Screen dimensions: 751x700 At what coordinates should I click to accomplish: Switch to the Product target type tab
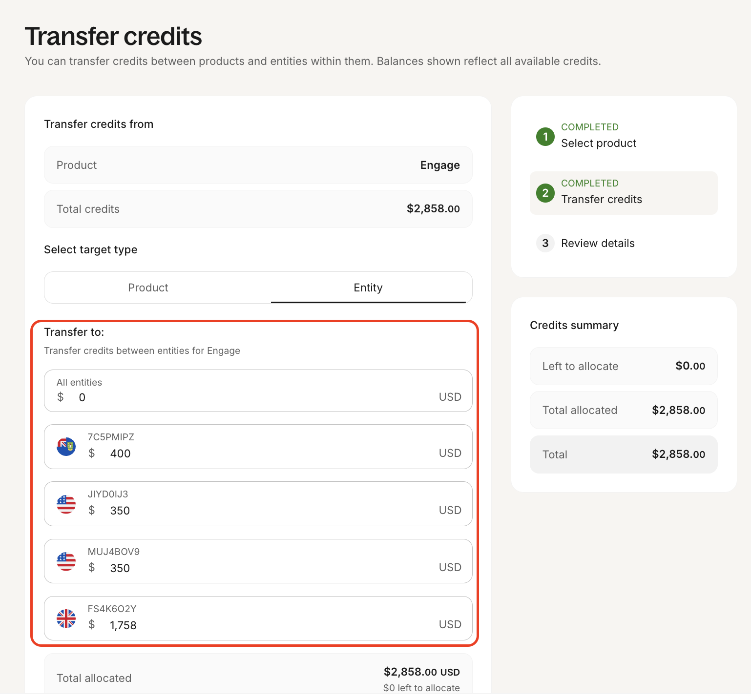148,288
